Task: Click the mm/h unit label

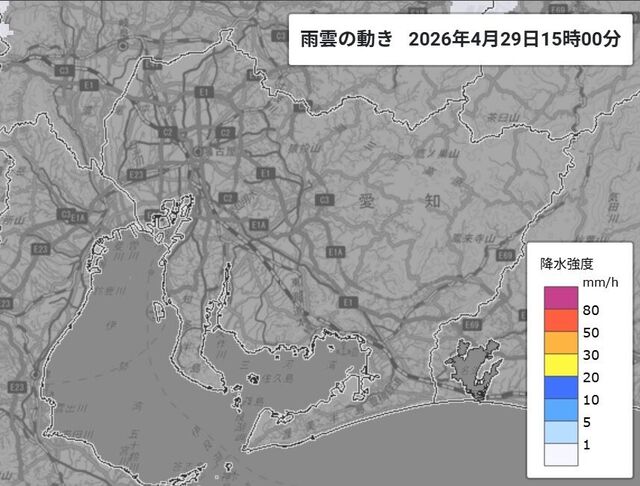Action: pos(600,282)
